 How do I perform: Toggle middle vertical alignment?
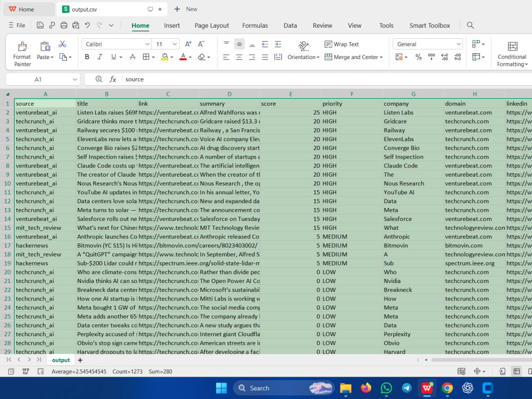point(239,44)
